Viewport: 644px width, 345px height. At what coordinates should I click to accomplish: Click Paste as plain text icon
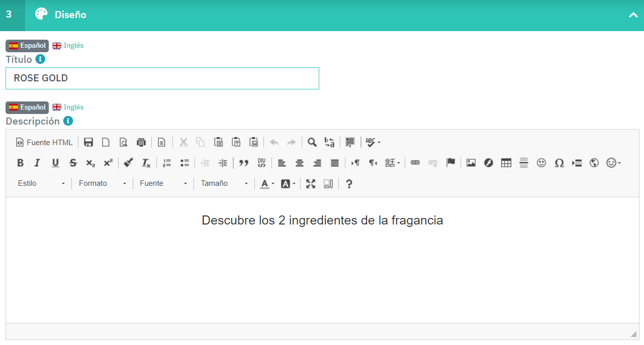[236, 142]
